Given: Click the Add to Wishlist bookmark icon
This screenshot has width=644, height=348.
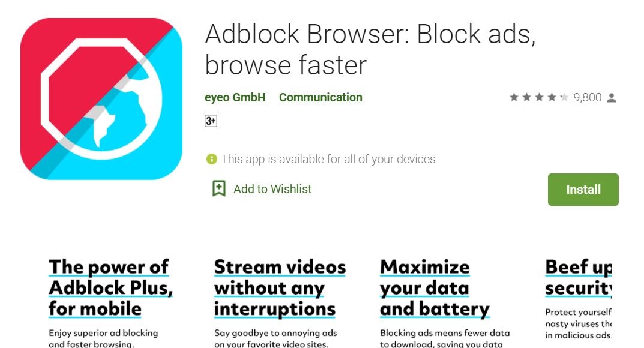Looking at the screenshot, I should click(219, 189).
